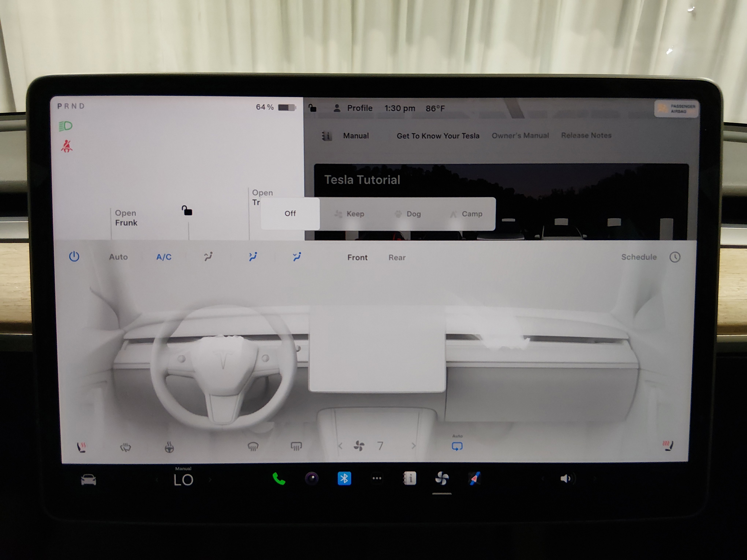Open the phone app icon
The image size is (747, 560).
279,479
